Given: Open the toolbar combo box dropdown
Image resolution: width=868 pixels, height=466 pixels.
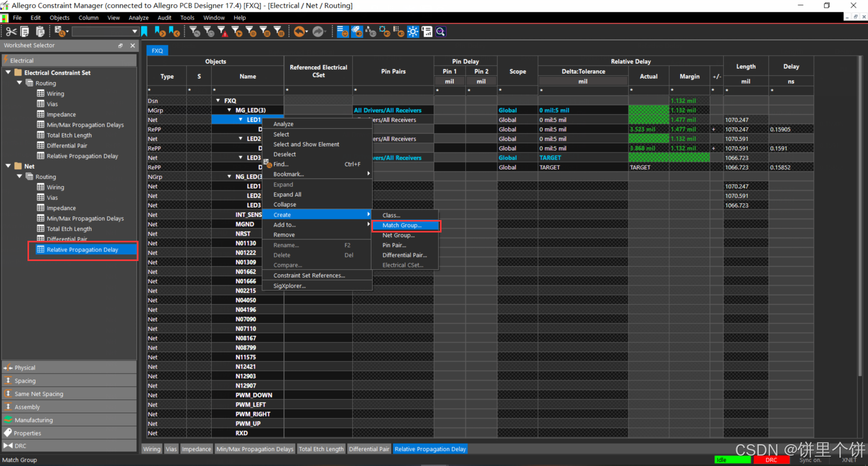Looking at the screenshot, I should 134,32.
